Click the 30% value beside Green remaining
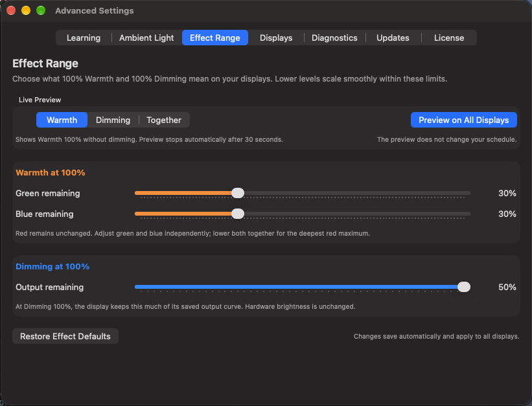This screenshot has height=406, width=532. [x=507, y=194]
